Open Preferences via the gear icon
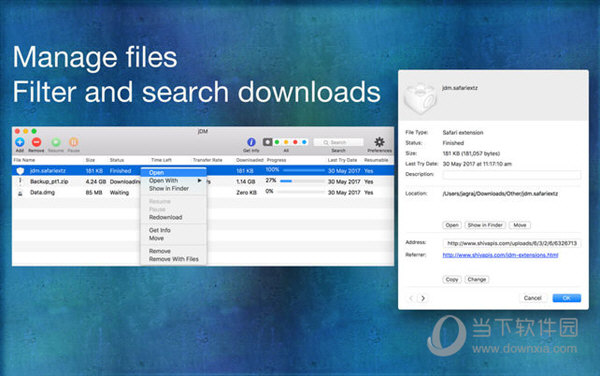The image size is (600, 376). tap(379, 142)
